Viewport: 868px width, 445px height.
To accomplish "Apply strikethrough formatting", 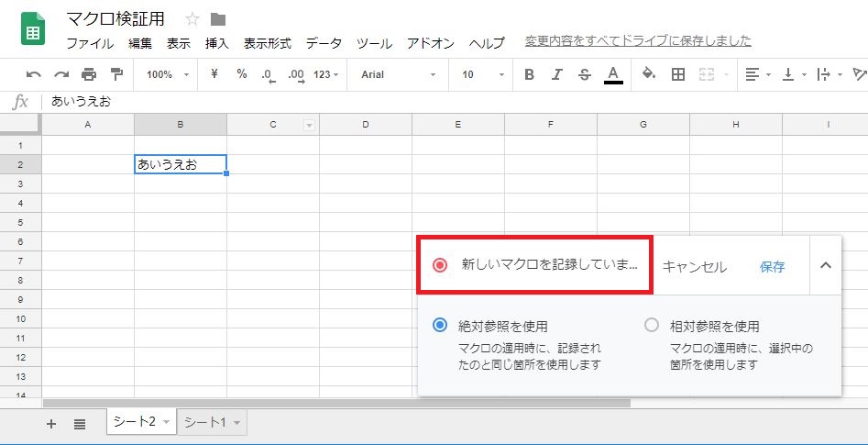I will pos(585,74).
